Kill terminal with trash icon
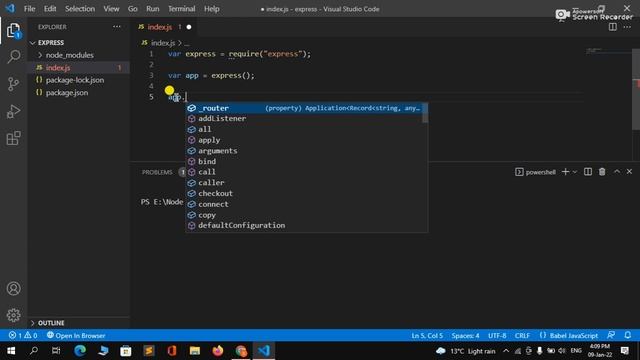Screen dimensions: 640x360 [x=602, y=172]
